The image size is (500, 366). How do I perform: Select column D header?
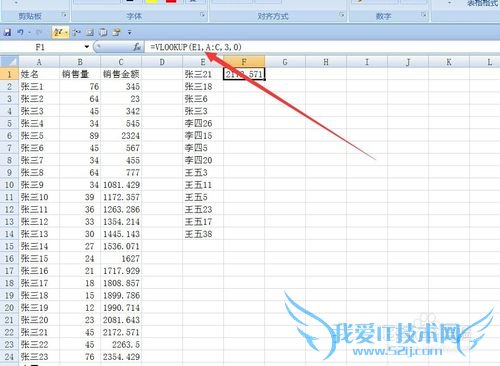(162, 62)
